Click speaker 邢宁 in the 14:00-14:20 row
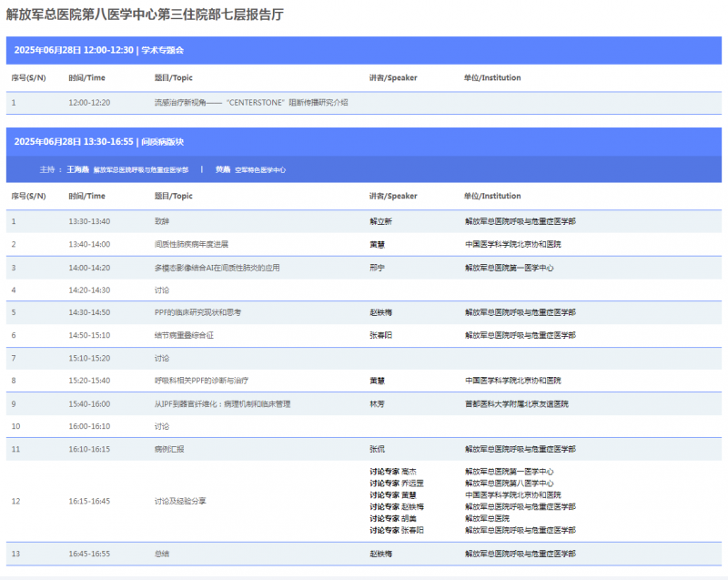This screenshot has width=728, height=580. point(377,268)
